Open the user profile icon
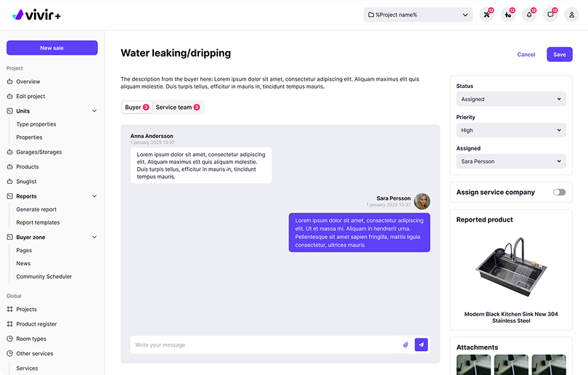The height and width of the screenshot is (375, 588). pyautogui.click(x=572, y=15)
